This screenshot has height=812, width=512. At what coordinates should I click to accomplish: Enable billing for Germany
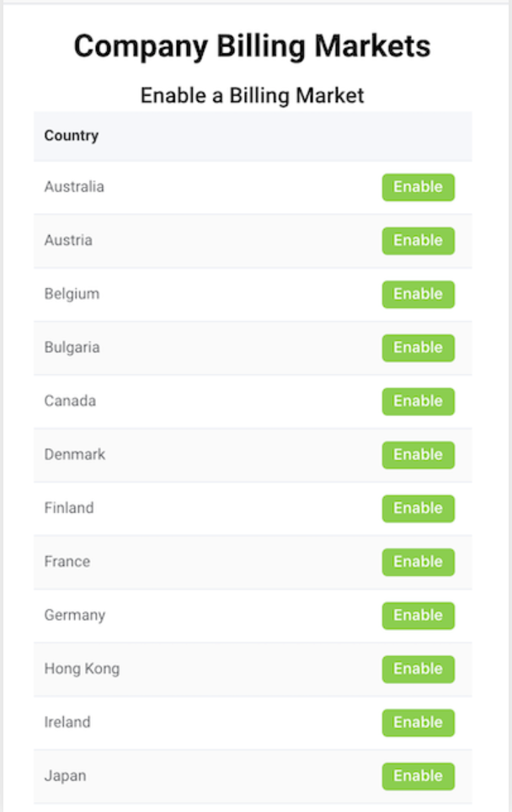(x=418, y=615)
